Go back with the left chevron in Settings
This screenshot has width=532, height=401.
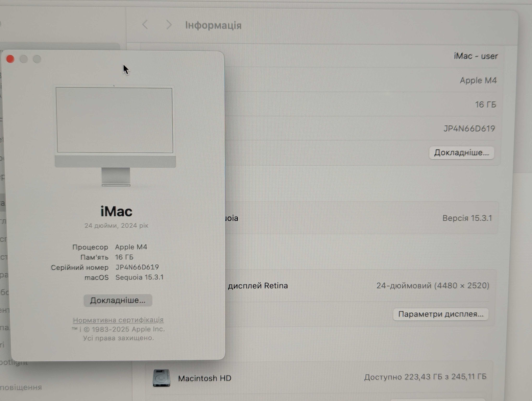tap(145, 25)
